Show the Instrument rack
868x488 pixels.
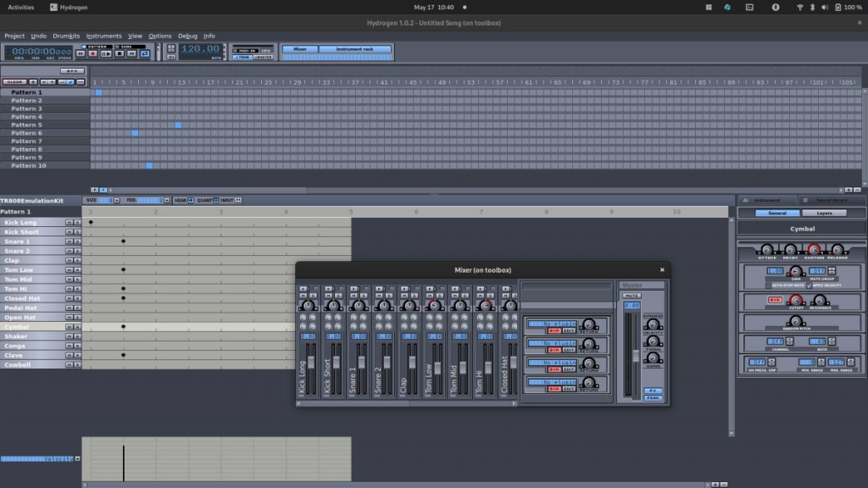click(355, 49)
